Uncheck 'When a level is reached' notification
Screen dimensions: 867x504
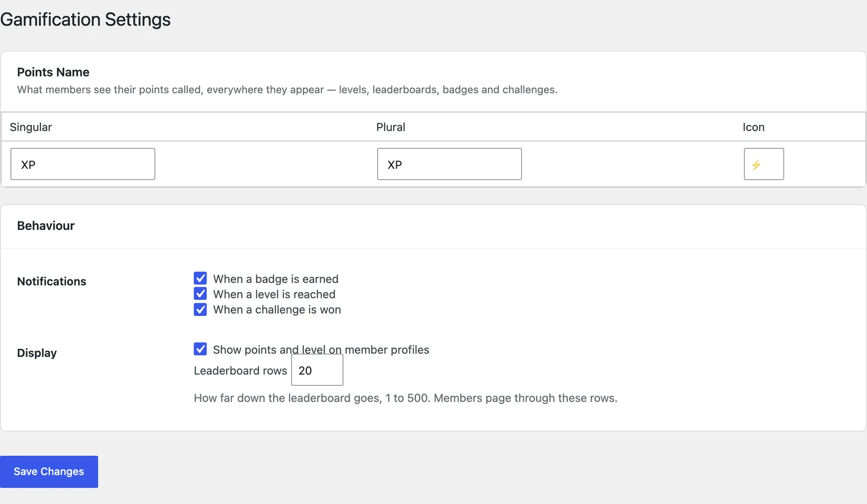tap(200, 294)
